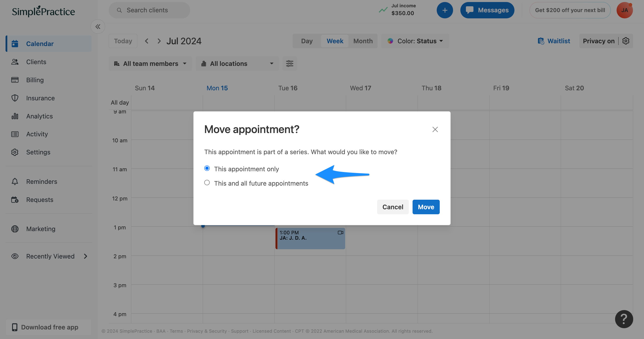This screenshot has height=339, width=644.
Task: Expand Recently Viewed chevron arrow
Action: [x=86, y=256]
